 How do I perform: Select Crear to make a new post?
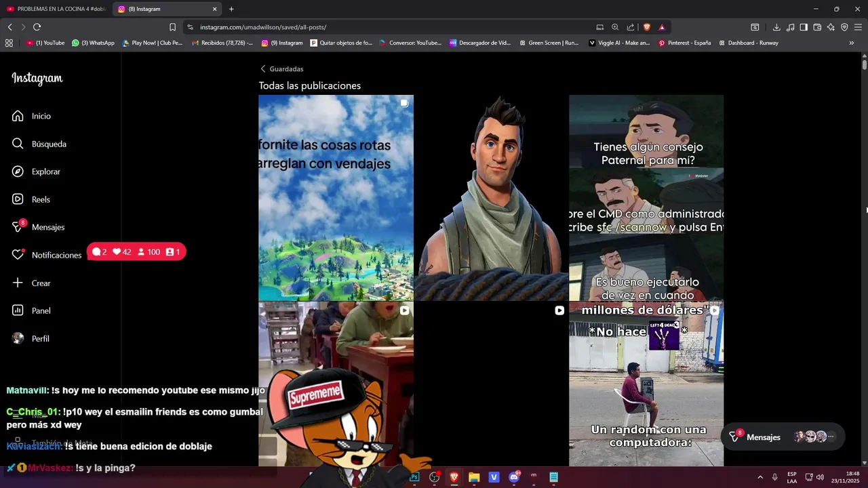click(31, 283)
